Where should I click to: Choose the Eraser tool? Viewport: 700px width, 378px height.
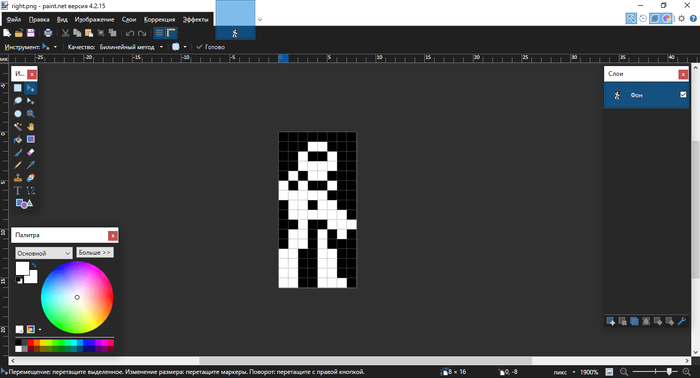[x=30, y=153]
